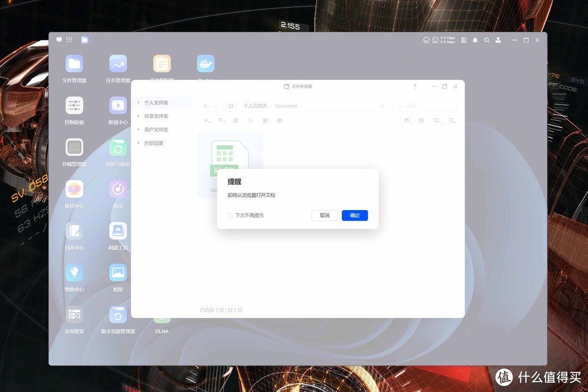The image size is (588, 392).
Task: Click the cut scissors toolbar button
Action: (265, 120)
